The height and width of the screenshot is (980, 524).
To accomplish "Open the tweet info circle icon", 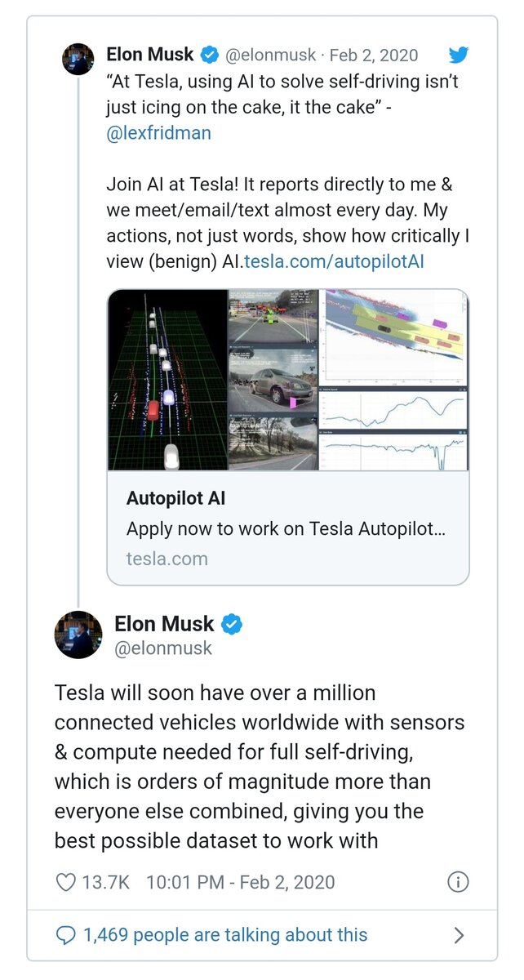I will click(459, 882).
